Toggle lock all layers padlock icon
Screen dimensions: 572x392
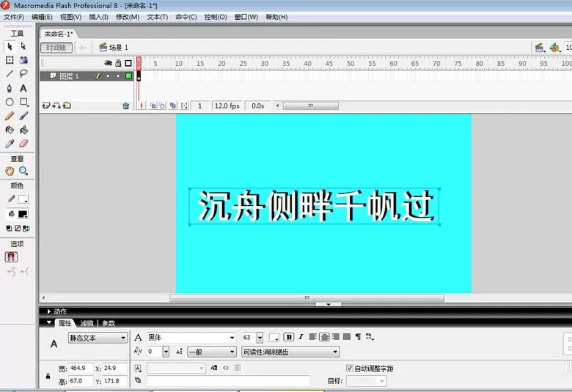tap(118, 63)
